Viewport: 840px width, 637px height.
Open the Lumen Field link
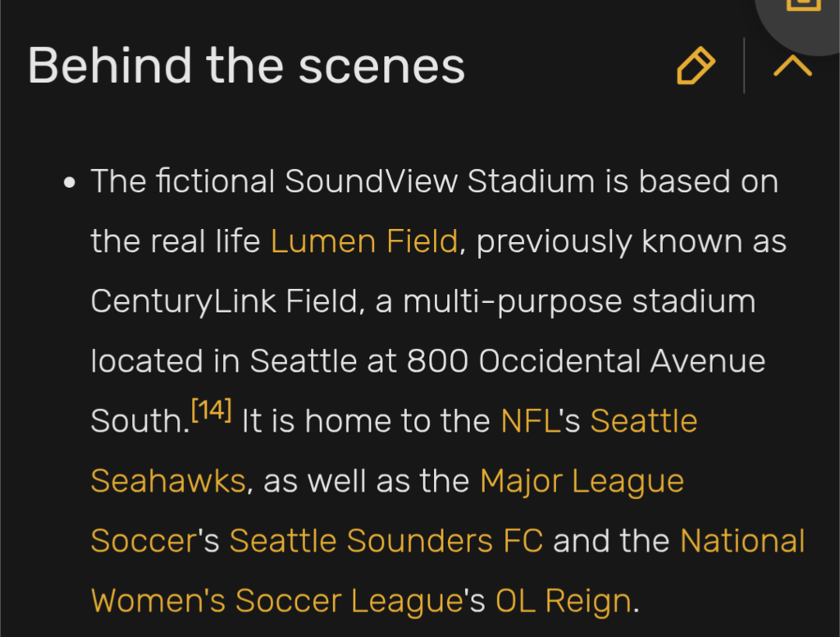tap(364, 241)
